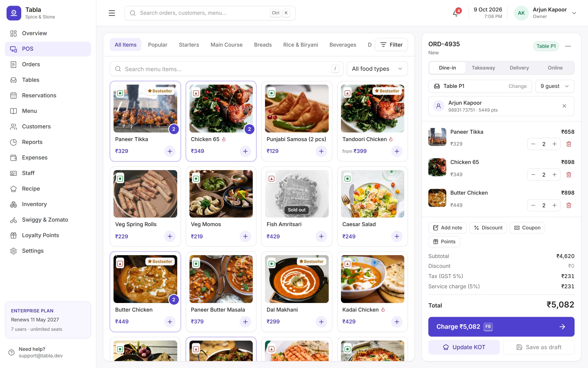Switch order type to Takeaway
The width and height of the screenshot is (588, 368).
pyautogui.click(x=483, y=68)
